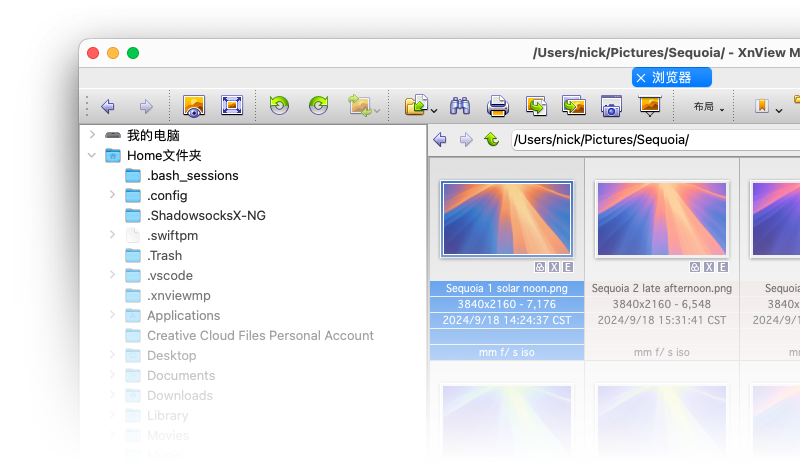
Task: Rotate image clockwise
Action: tap(318, 106)
